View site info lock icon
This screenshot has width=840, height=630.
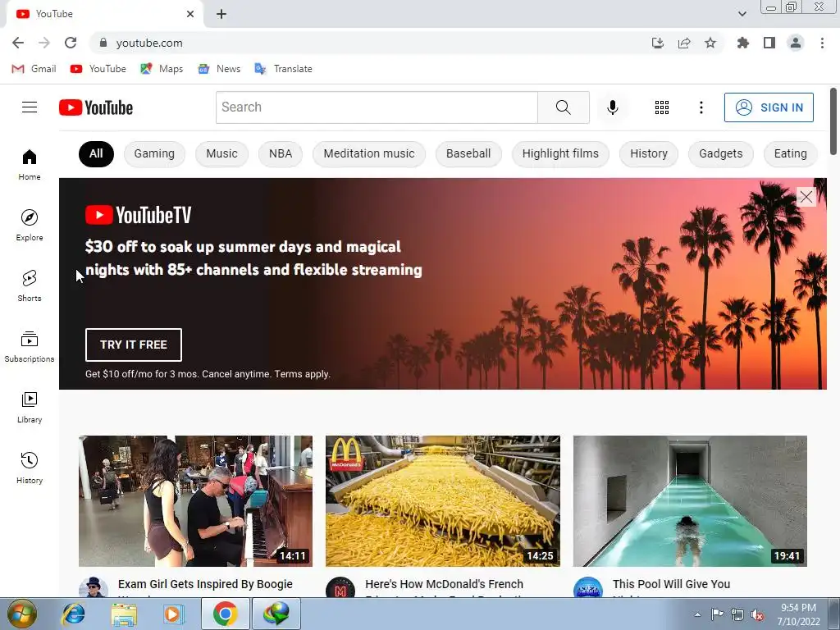click(x=103, y=43)
